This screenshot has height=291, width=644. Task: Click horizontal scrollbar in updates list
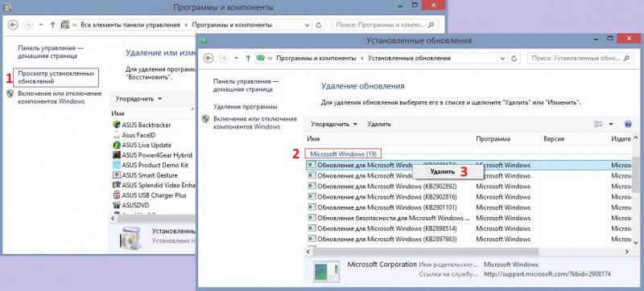[426, 252]
